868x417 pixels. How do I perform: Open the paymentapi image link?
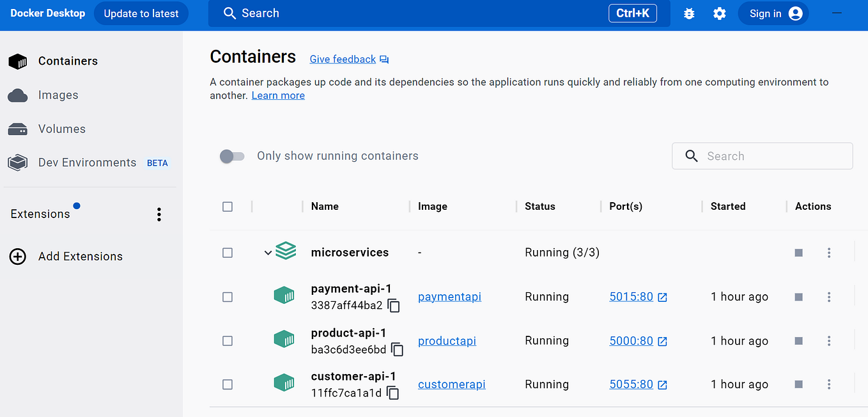click(x=449, y=296)
